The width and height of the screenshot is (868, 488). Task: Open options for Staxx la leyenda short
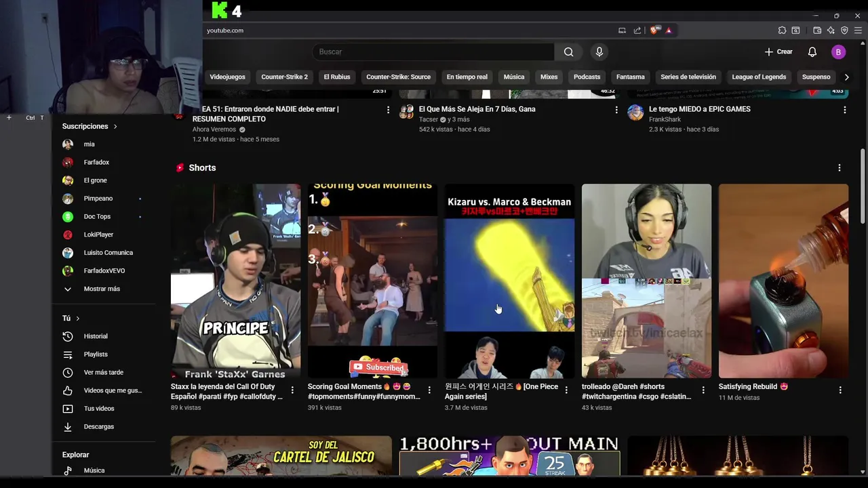point(292,390)
